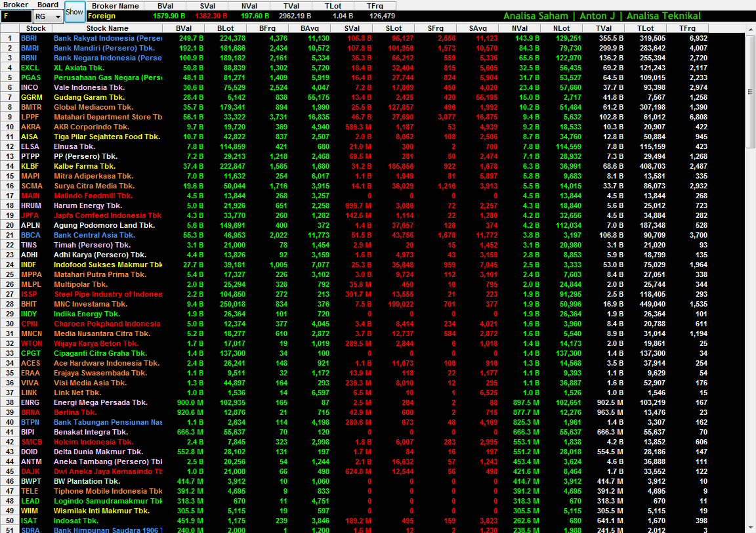Click Link Net Tbk. stock name
This screenshot has height=533, width=756.
point(77,393)
